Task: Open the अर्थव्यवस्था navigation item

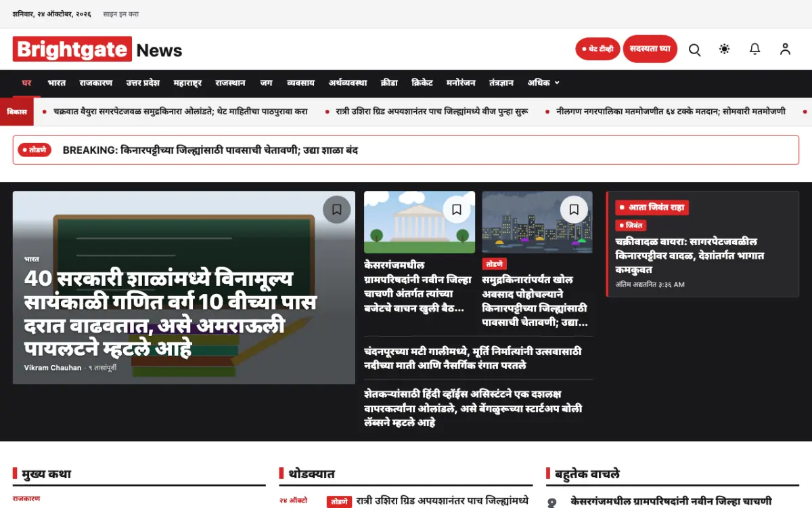Action: [348, 83]
